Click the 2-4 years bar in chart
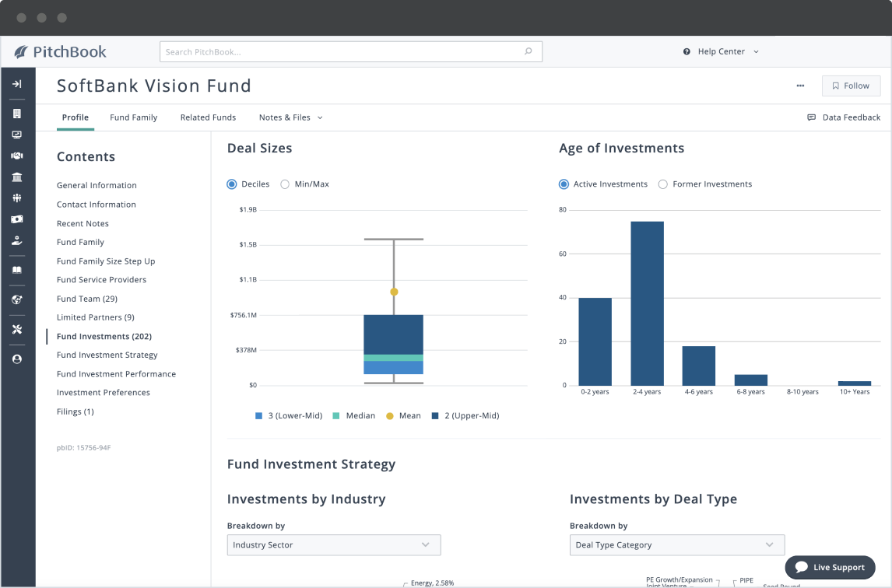 (x=647, y=303)
